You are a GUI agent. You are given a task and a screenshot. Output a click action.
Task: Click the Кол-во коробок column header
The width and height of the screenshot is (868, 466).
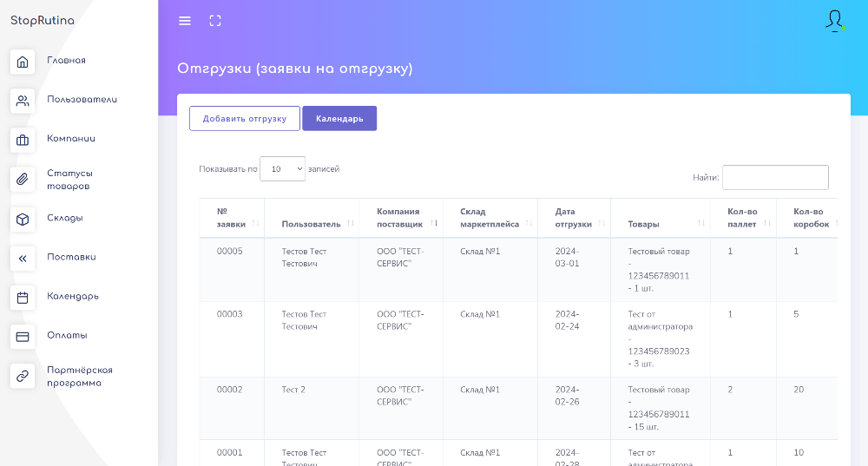pyautogui.click(x=811, y=218)
